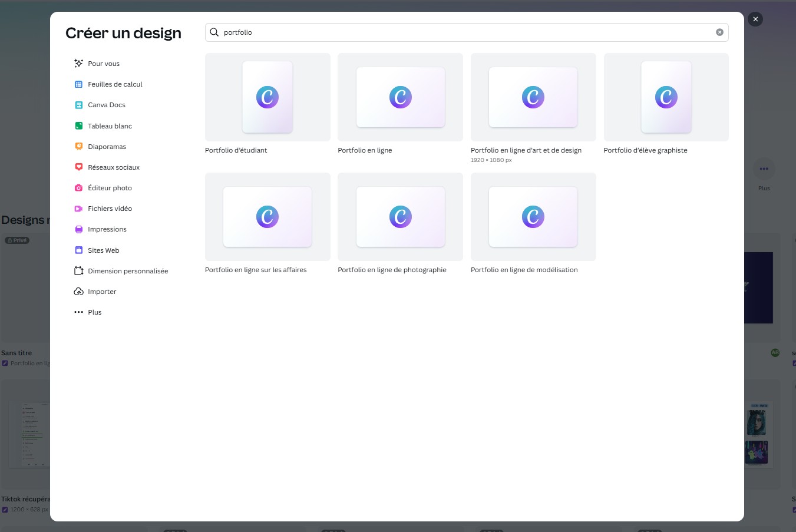Select Feuilles de calcul category
796x532 pixels.
point(115,84)
